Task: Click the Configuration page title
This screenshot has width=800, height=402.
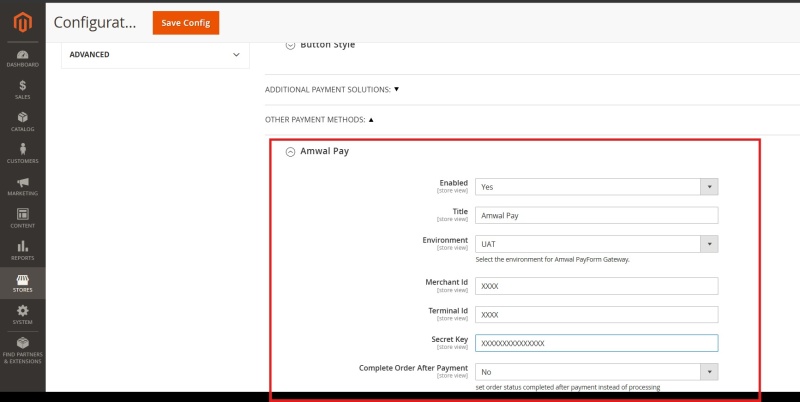Action: pos(95,23)
